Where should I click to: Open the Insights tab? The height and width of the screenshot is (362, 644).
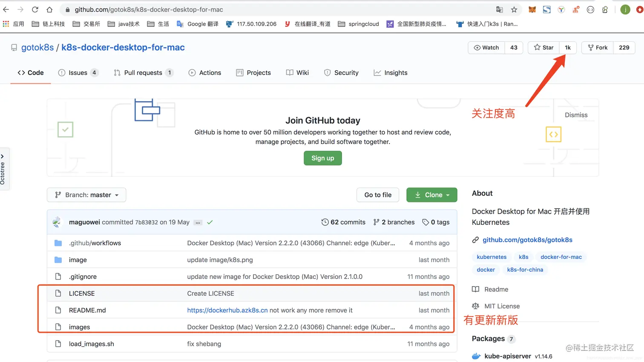click(391, 73)
